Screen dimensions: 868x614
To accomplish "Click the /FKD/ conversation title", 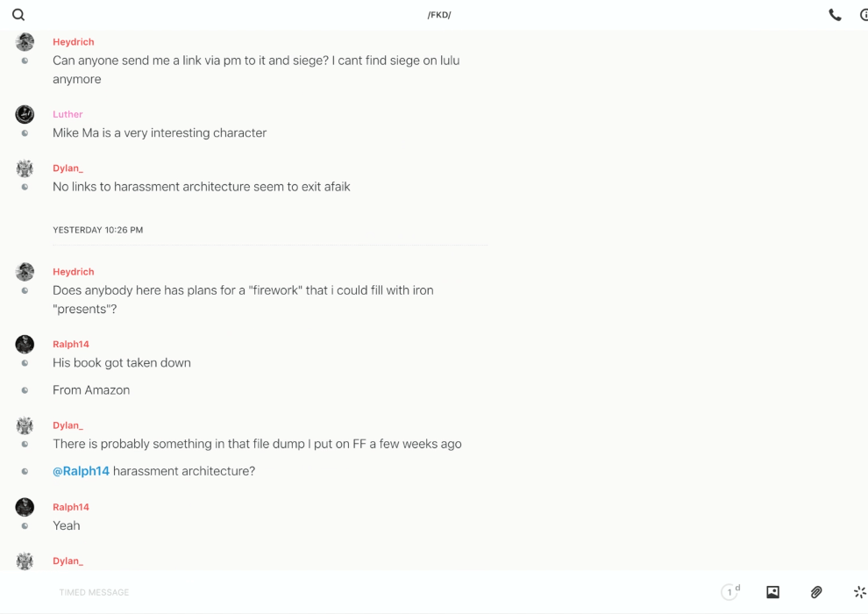I will coord(438,15).
